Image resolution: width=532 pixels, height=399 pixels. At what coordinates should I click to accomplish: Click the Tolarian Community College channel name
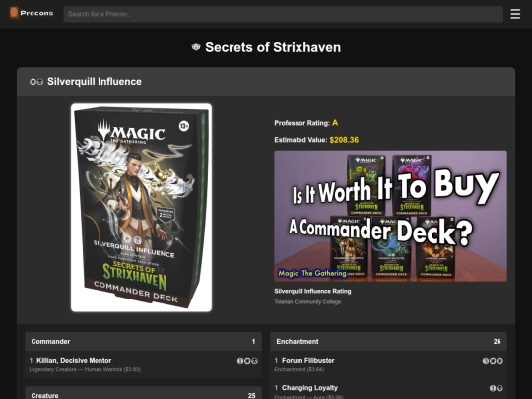click(307, 302)
